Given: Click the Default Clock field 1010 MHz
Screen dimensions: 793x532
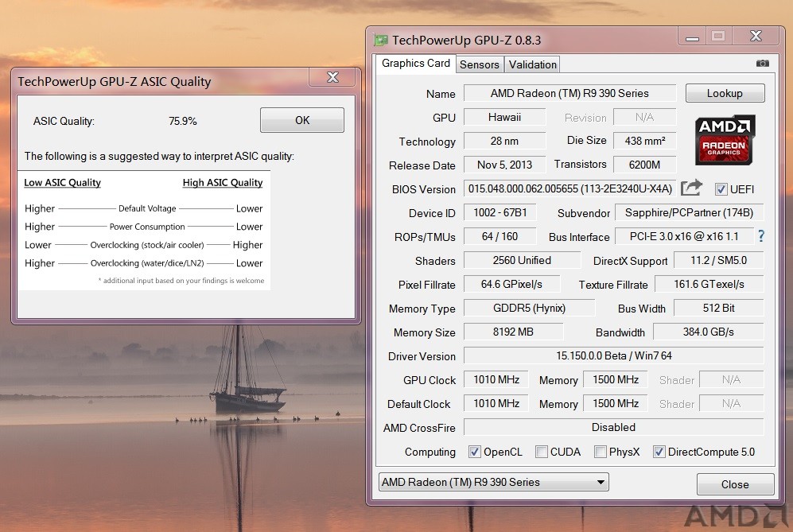Looking at the screenshot, I should click(x=496, y=403).
